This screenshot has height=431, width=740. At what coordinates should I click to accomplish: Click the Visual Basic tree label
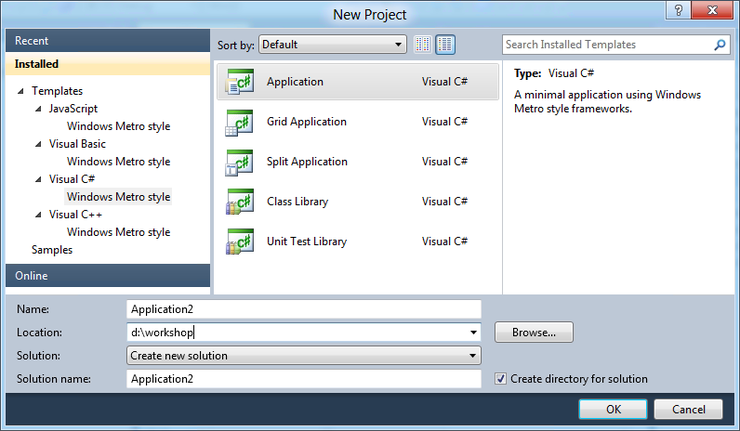click(x=77, y=144)
